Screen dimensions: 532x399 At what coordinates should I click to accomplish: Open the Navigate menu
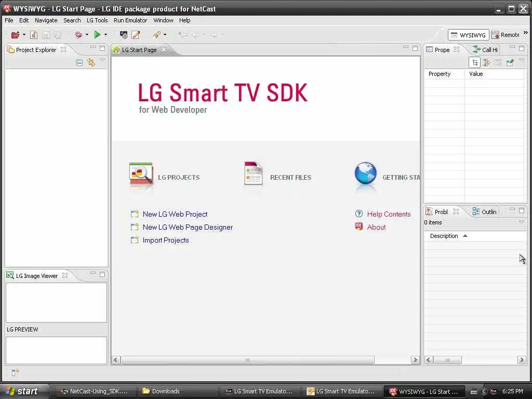point(46,20)
